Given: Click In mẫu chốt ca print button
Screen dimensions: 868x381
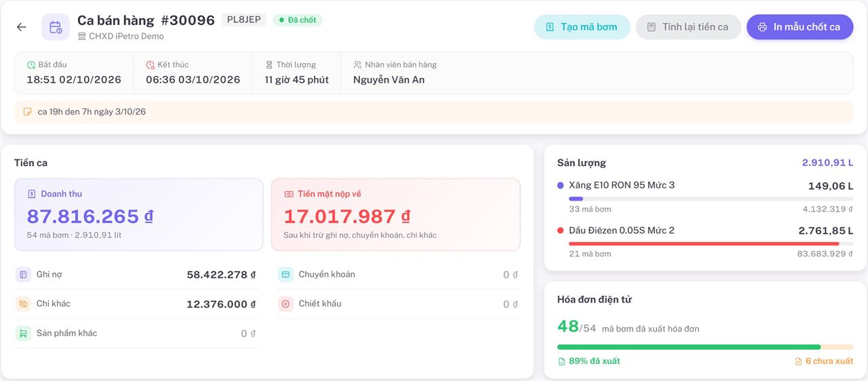Looking at the screenshot, I should tap(800, 27).
